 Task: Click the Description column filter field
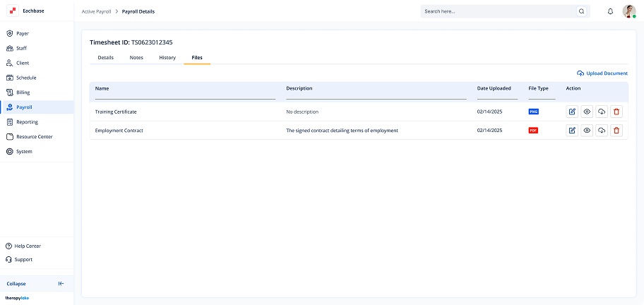[376, 96]
